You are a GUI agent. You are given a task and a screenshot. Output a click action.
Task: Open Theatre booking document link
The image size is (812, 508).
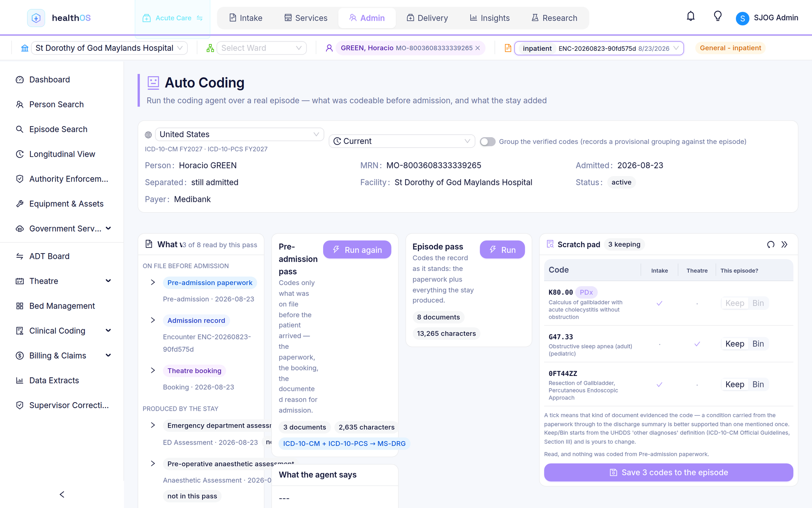(x=194, y=371)
